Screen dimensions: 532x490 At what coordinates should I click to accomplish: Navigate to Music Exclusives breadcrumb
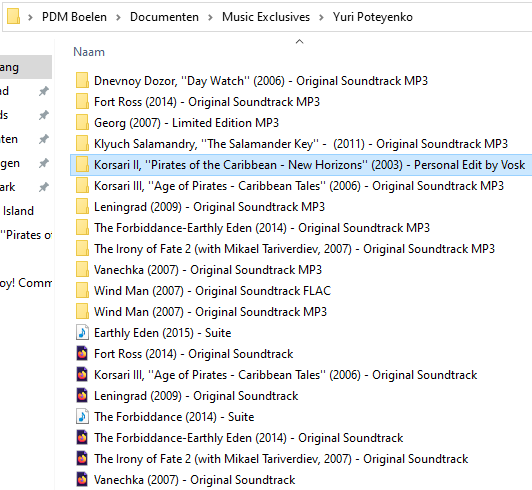tap(266, 17)
